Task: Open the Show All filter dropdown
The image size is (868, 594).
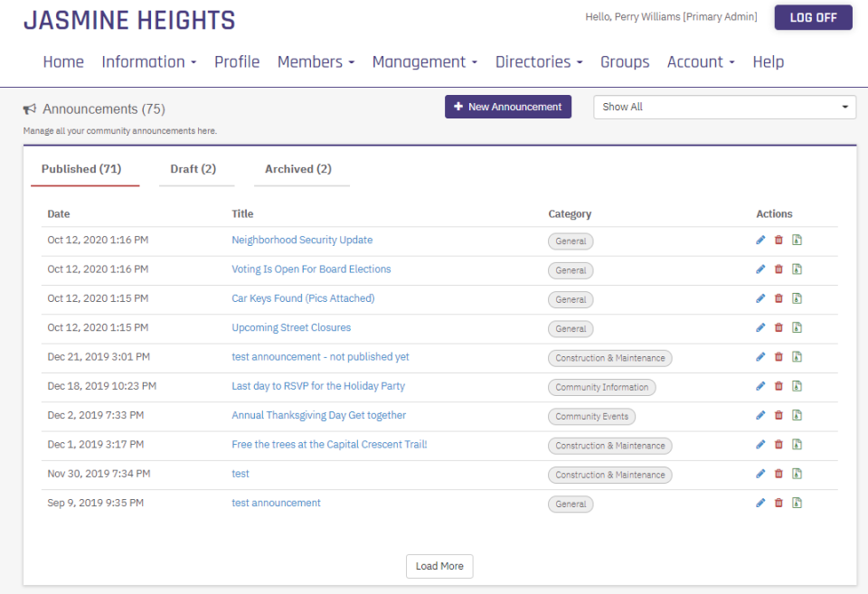Action: (x=723, y=107)
